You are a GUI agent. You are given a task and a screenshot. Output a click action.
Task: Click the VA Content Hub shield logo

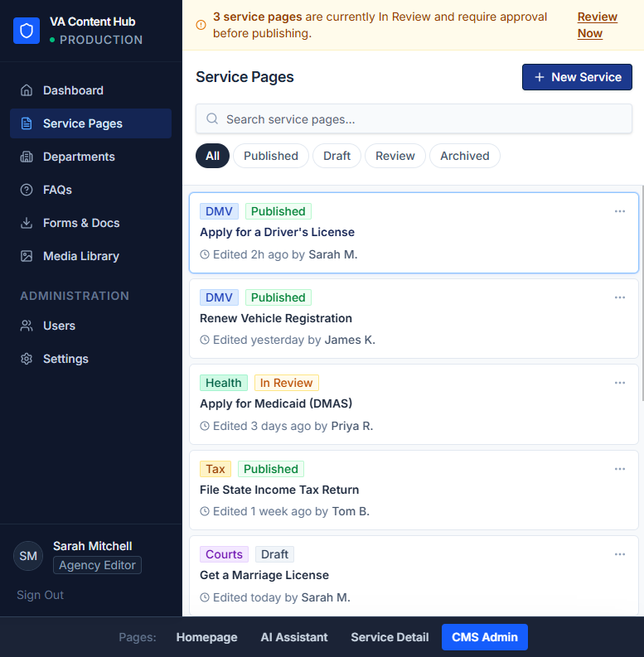[x=27, y=31]
